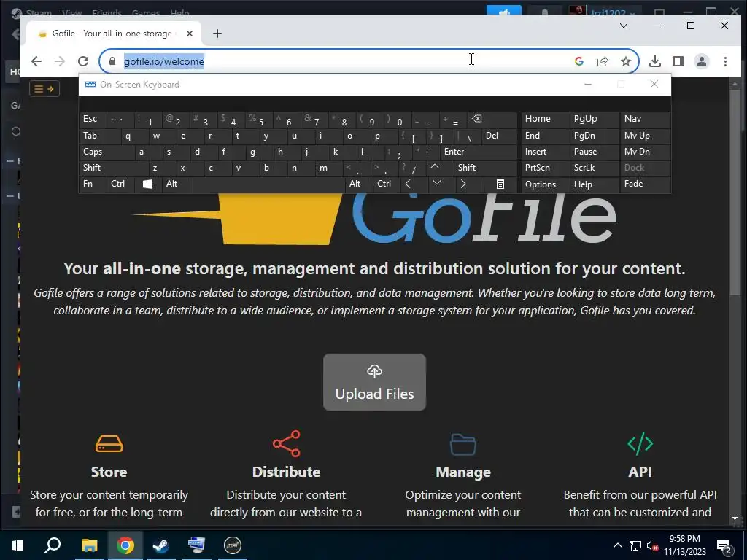Open Chrome profile avatar
This screenshot has width=747, height=560.
tap(702, 61)
